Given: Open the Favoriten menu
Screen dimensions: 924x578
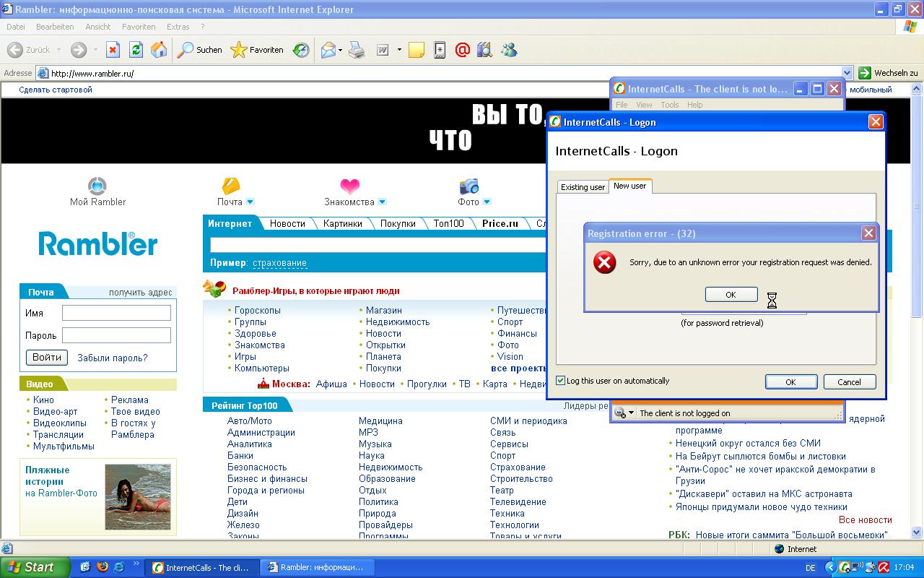Looking at the screenshot, I should (139, 27).
